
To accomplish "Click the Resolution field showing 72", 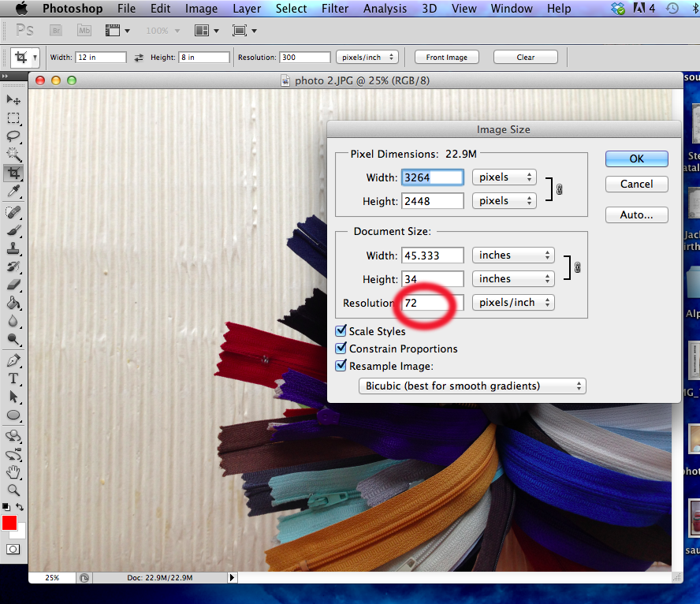I will coord(431,303).
